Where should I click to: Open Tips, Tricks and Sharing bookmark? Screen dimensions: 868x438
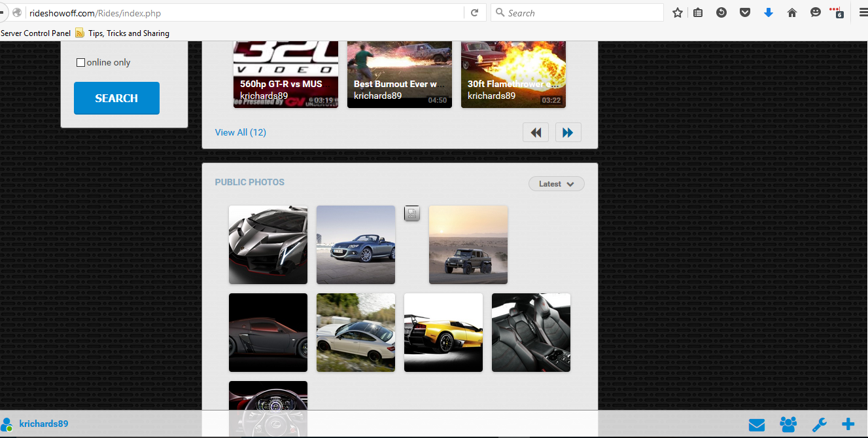click(128, 33)
